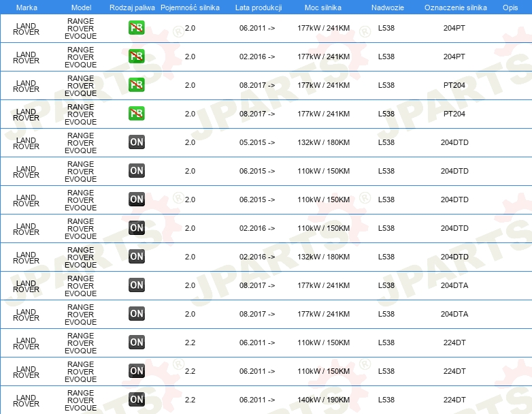Image resolution: width=532 pixels, height=414 pixels.
Task: Sort by the Rodzaj paliwa column header
Action: click(x=132, y=7)
